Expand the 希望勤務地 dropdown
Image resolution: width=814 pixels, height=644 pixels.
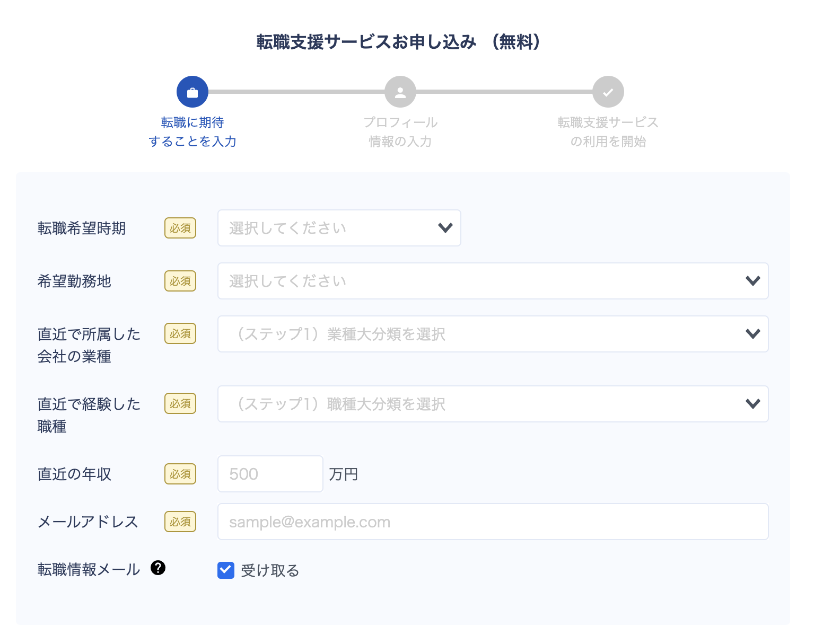click(x=493, y=281)
